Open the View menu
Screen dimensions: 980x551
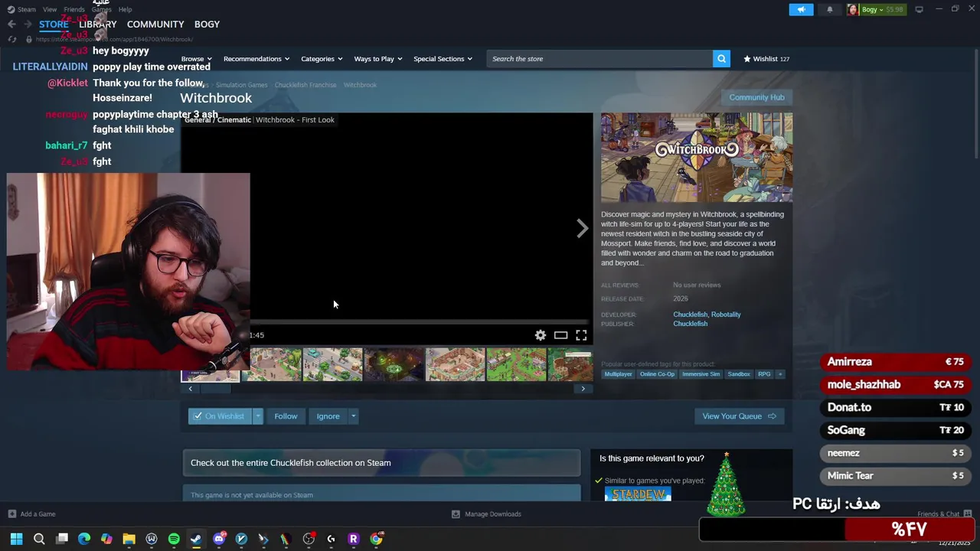coord(50,9)
